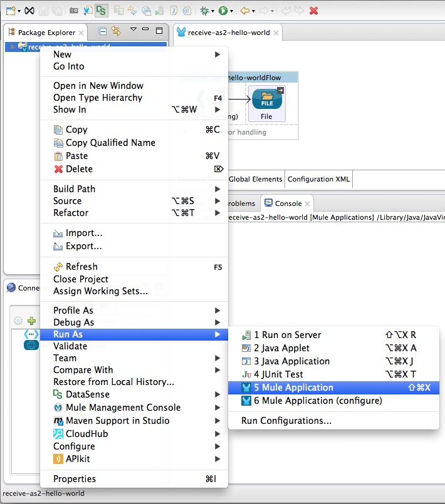Expand the New submenu
Screen dimensions: 445x504
pos(134,54)
